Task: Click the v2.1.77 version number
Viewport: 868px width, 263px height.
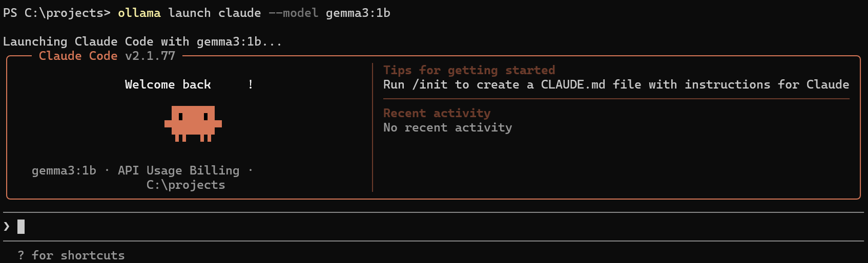Action: [x=150, y=56]
